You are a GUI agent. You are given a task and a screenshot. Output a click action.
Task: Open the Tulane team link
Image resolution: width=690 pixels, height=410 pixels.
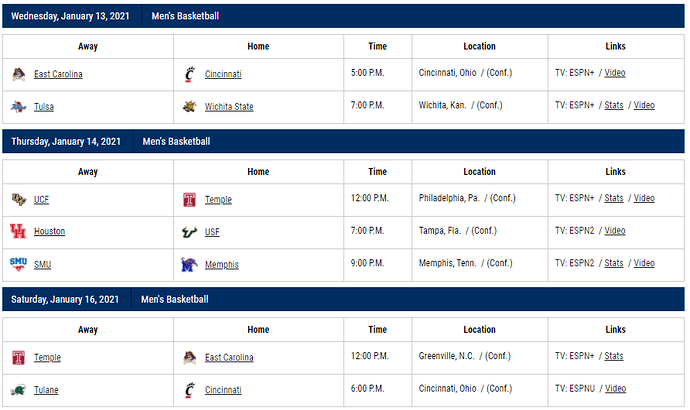pos(46,390)
